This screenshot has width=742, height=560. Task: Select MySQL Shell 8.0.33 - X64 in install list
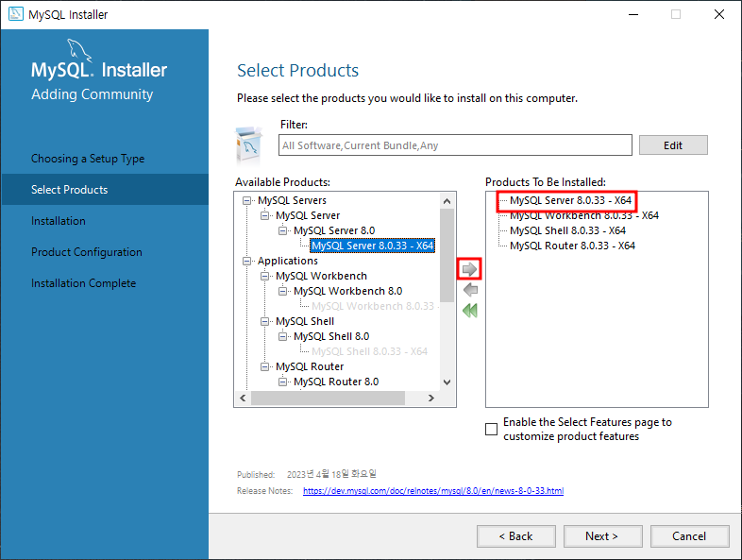click(x=568, y=231)
